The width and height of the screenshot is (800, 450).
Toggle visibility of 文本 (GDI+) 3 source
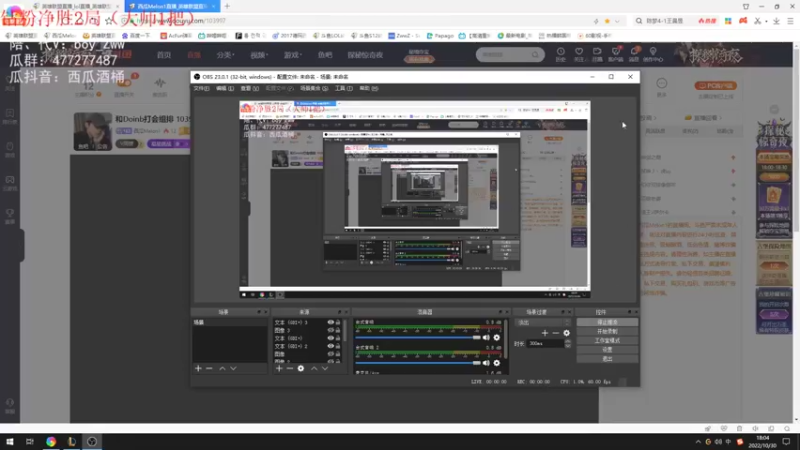331,322
